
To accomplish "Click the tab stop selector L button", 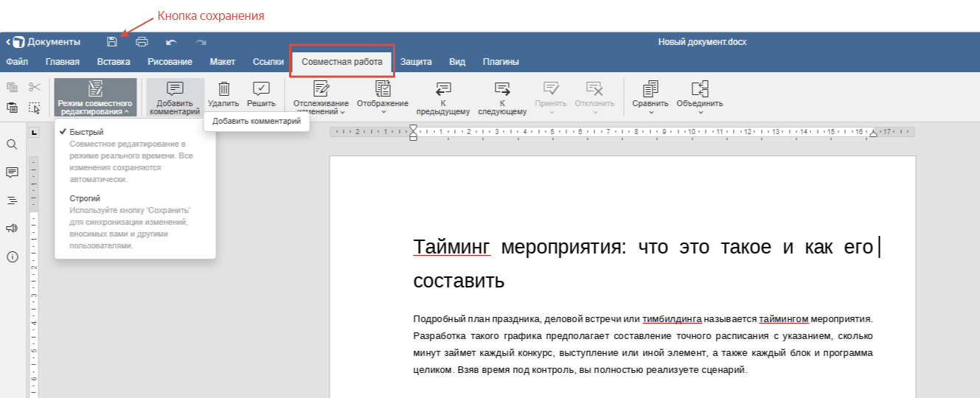I will coord(34,133).
